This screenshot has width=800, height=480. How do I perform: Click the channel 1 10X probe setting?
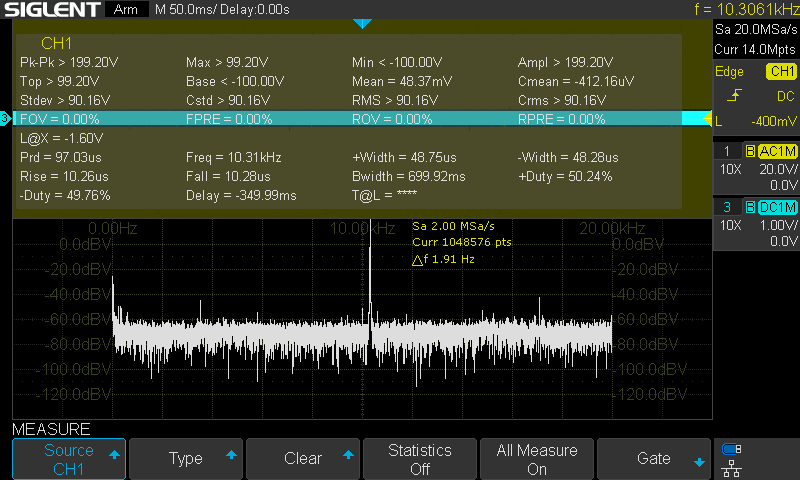click(x=730, y=169)
